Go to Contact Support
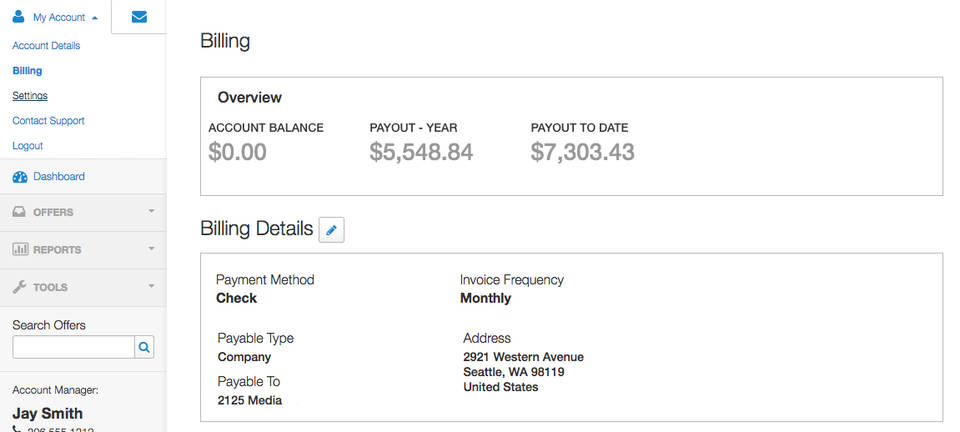 point(48,121)
